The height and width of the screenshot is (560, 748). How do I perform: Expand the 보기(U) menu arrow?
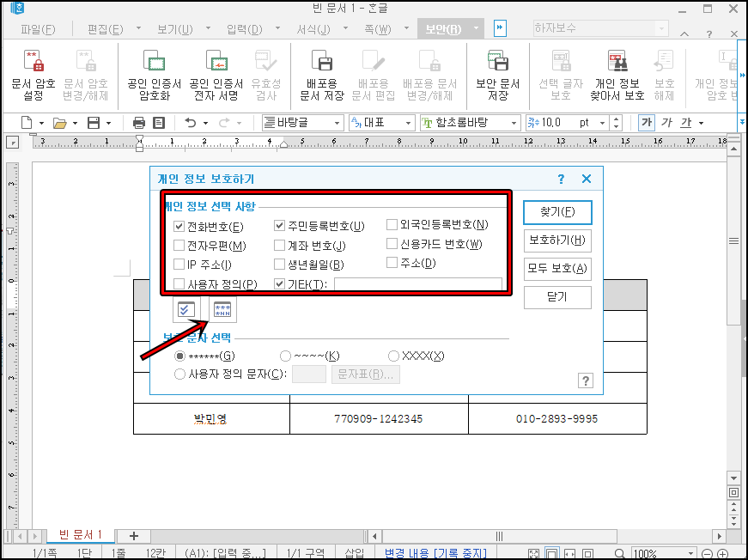pos(208,28)
